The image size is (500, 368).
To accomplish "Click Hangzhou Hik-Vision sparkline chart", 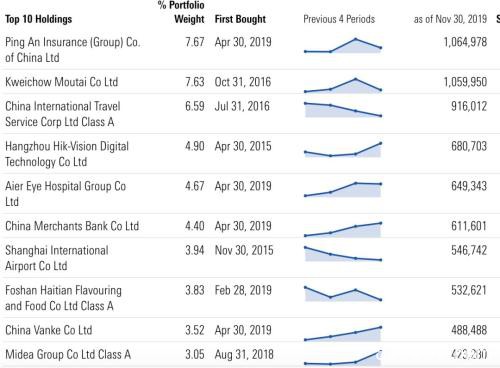I will point(343,150).
